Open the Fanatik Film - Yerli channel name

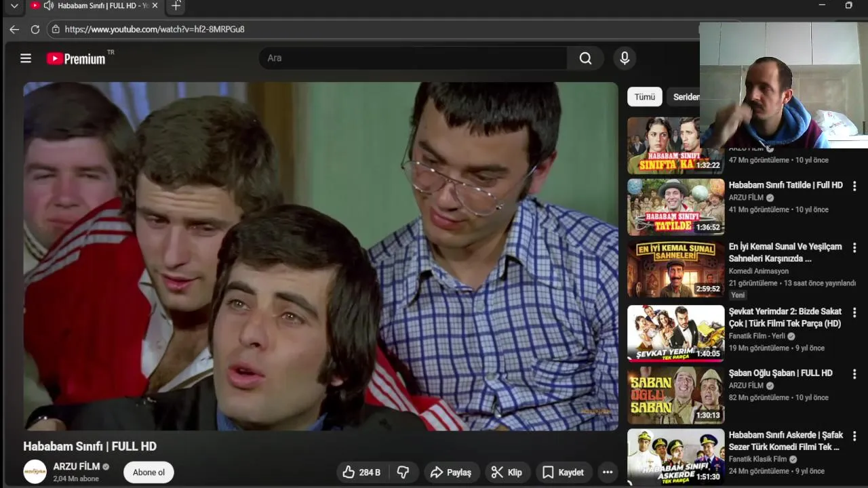[757, 335]
